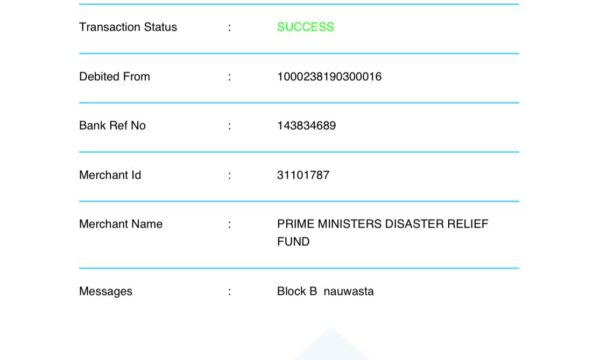Click the colon beside Merchant Name
Image resolution: width=600 pixels, height=360 pixels.
coord(229,224)
